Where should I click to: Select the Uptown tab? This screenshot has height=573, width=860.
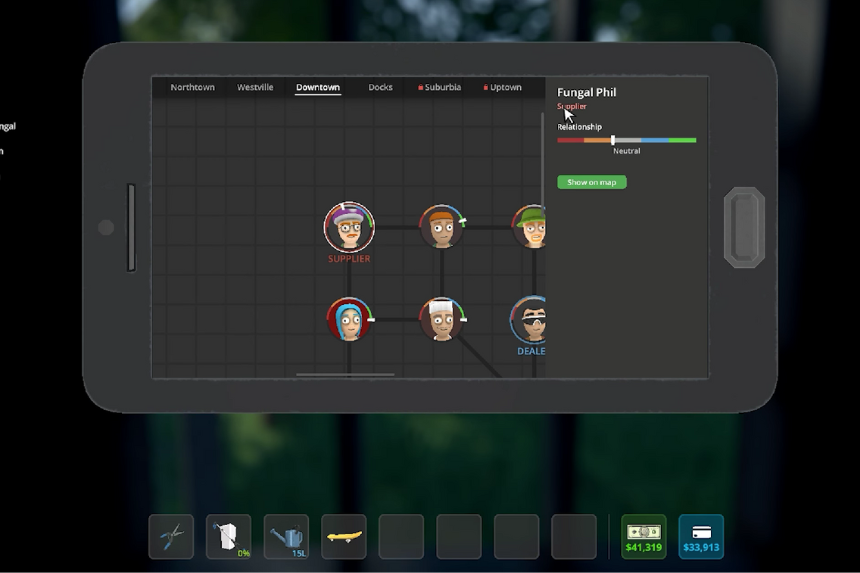pyautogui.click(x=504, y=88)
